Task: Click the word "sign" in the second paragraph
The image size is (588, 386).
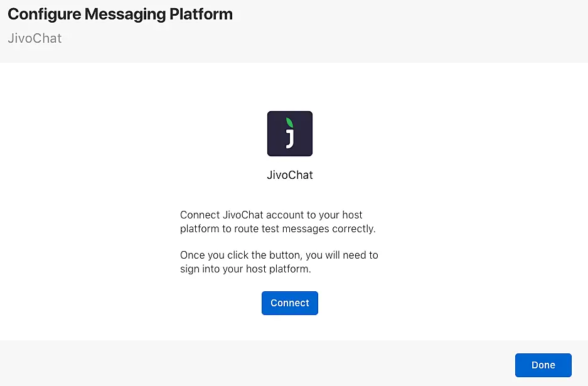Action: [190, 269]
